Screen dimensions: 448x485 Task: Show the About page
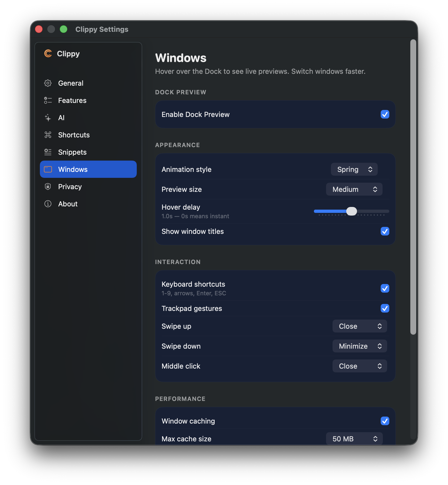point(88,204)
